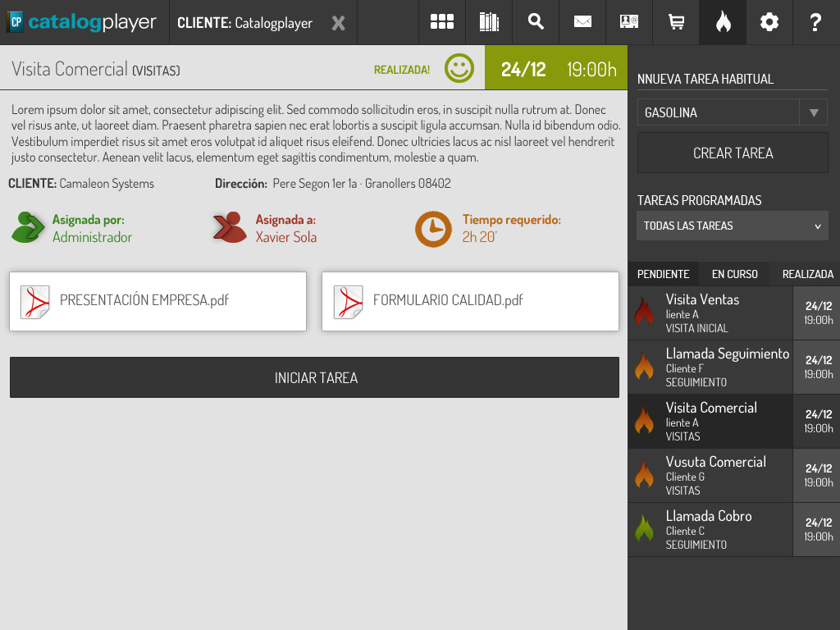
Task: Click the Cliente G text
Action: click(685, 477)
